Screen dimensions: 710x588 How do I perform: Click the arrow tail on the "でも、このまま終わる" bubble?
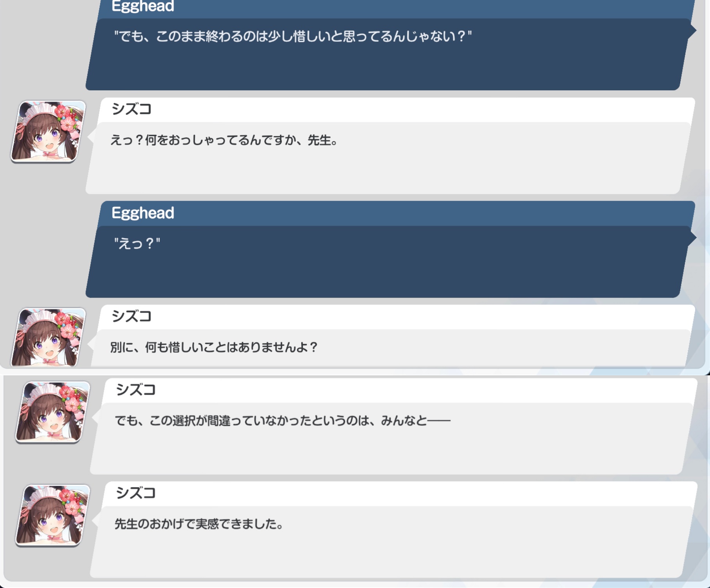click(692, 30)
